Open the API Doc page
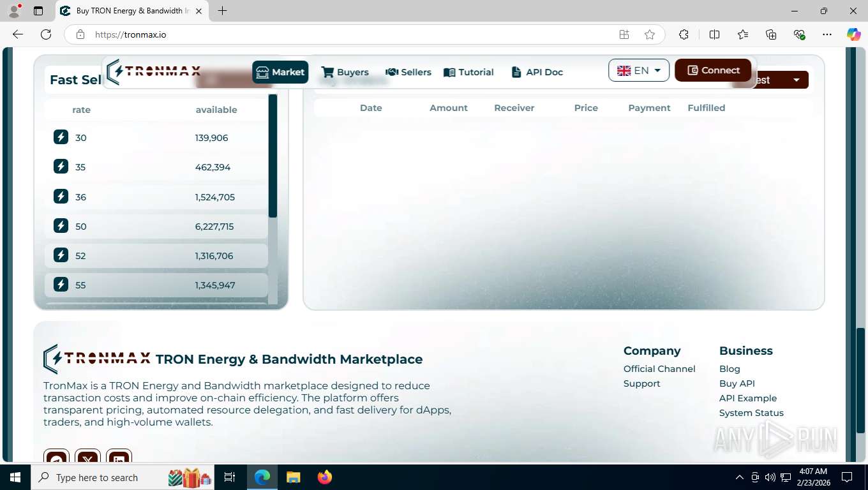868x490 pixels. 537,72
